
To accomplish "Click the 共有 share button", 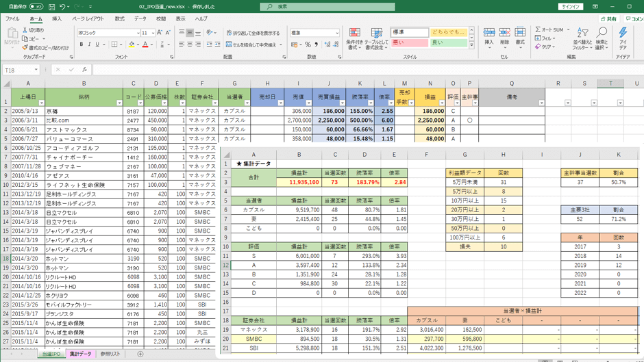I will [608, 19].
